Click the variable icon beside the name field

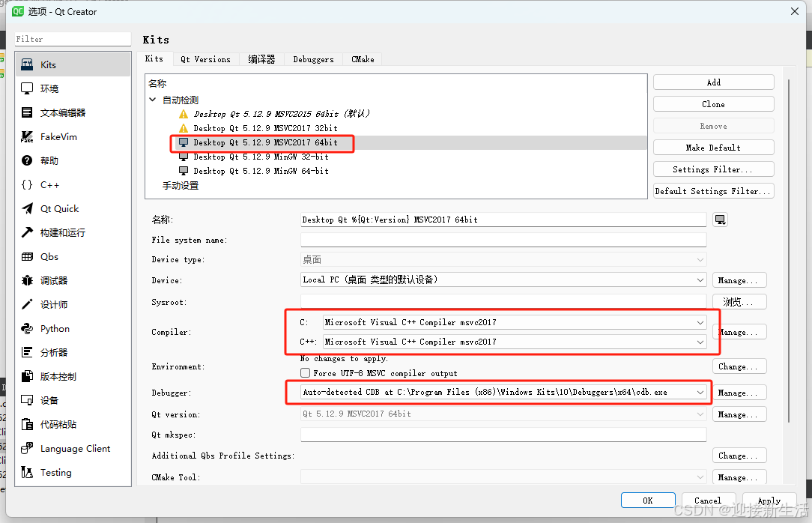pyautogui.click(x=720, y=218)
